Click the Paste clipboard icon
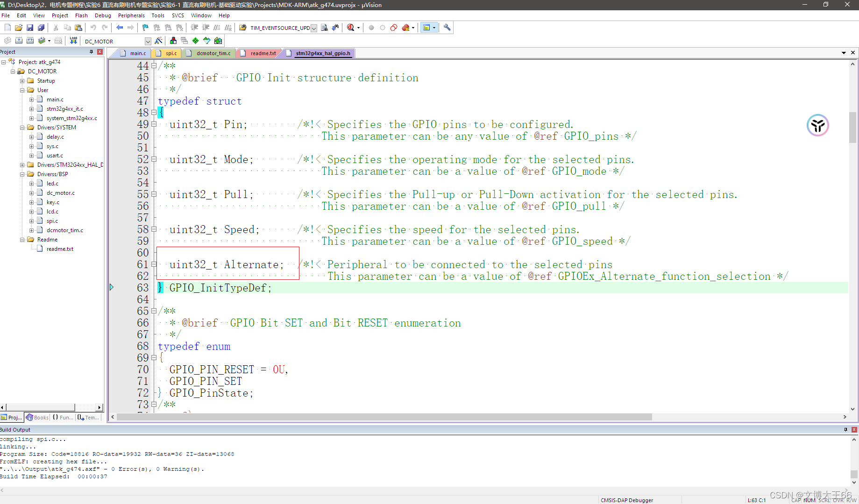The image size is (859, 504). 78,28
